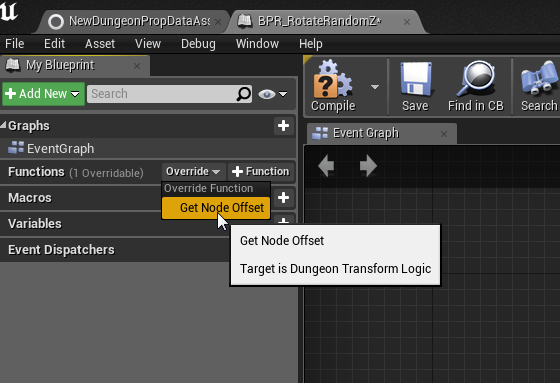The image size is (560, 383).
Task: Select Get Node Offset override entry
Action: (x=216, y=208)
